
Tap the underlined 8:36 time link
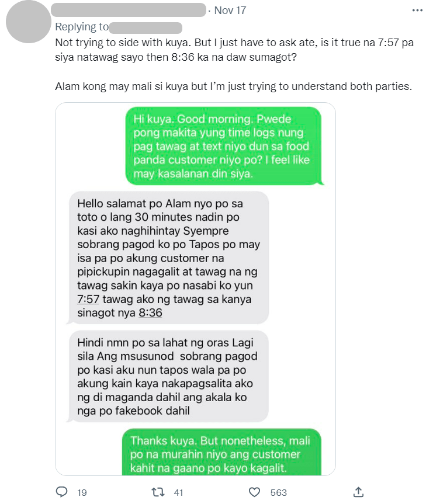[x=150, y=313]
